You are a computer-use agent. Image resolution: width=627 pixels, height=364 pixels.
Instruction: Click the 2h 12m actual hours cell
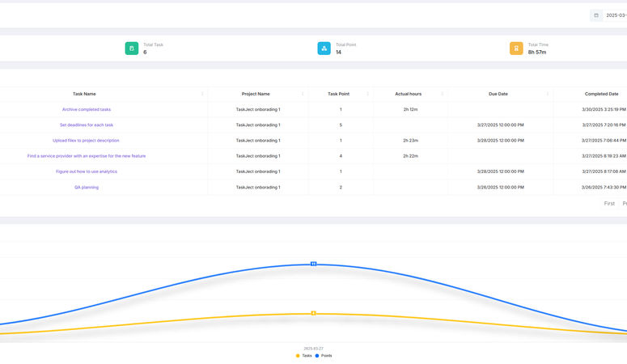[411, 109]
